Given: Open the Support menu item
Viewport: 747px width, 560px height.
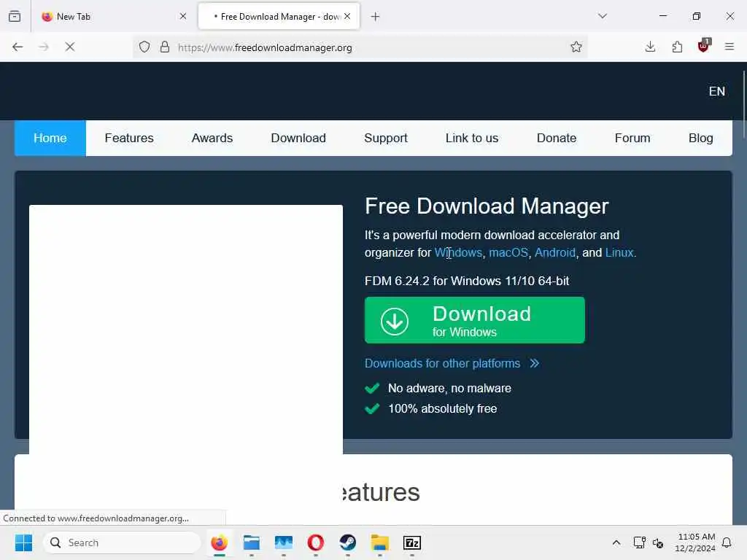Looking at the screenshot, I should [x=386, y=138].
